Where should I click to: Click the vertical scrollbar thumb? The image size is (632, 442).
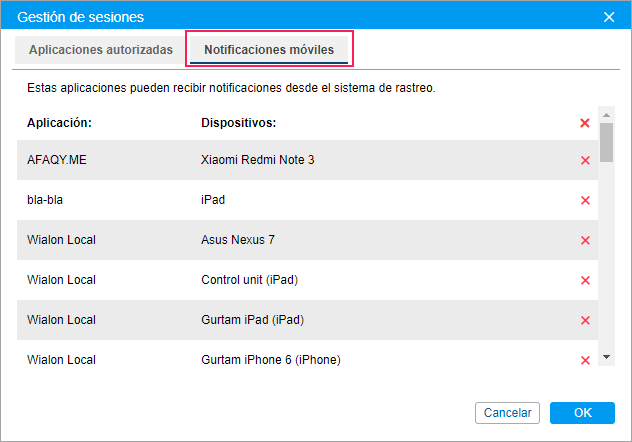tap(606, 142)
